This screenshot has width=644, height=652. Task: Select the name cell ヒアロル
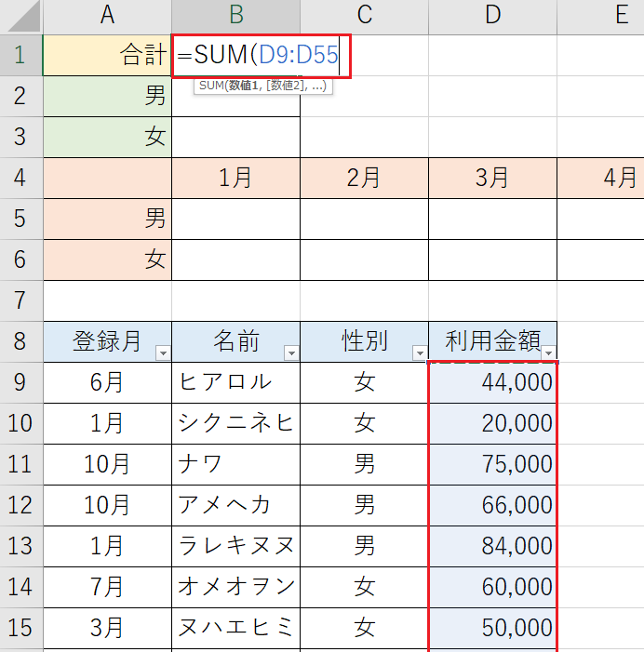[235, 382]
